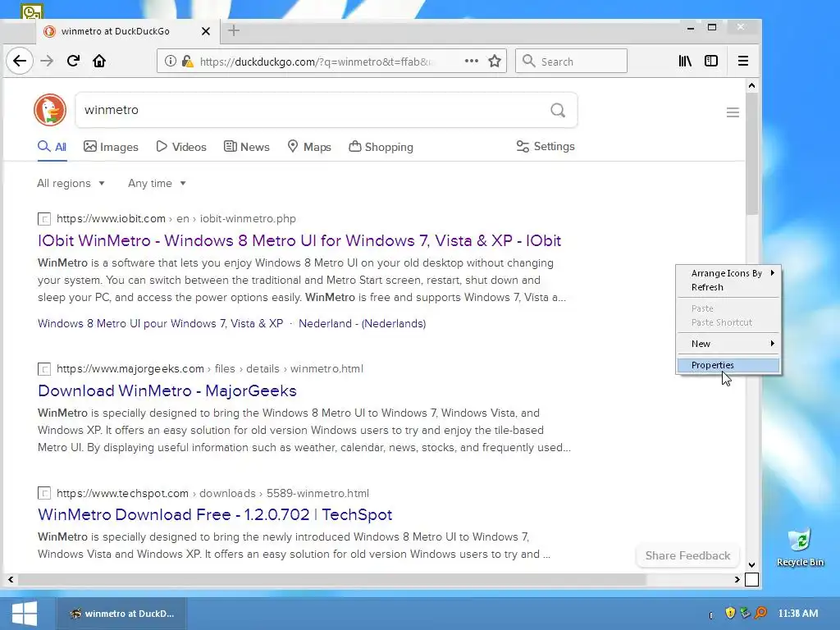The height and width of the screenshot is (630, 840).
Task: Click the security shield tray icon
Action: coord(729,613)
